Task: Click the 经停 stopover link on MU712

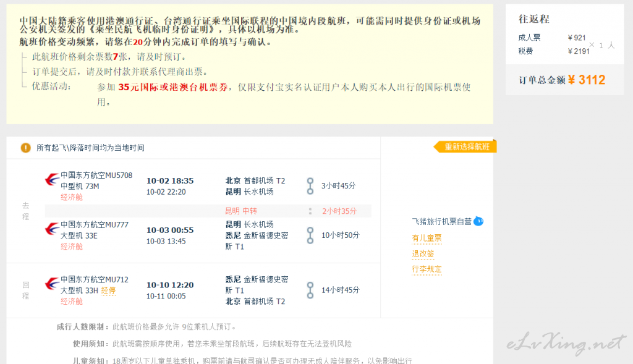Action: (x=108, y=290)
